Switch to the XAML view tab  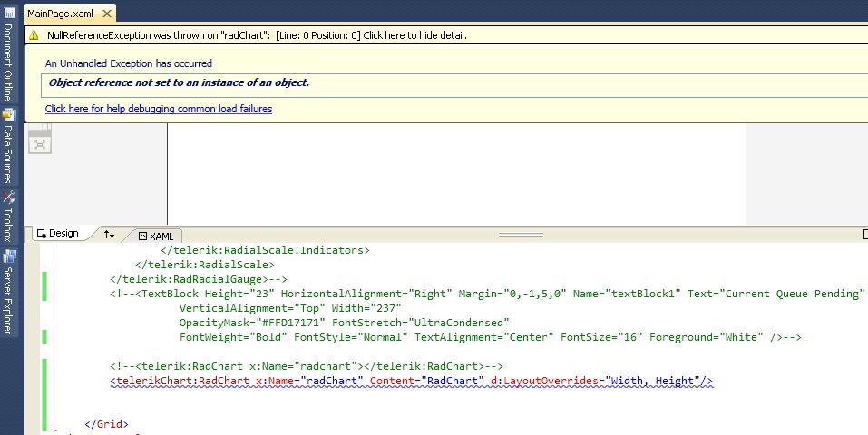[x=155, y=236]
